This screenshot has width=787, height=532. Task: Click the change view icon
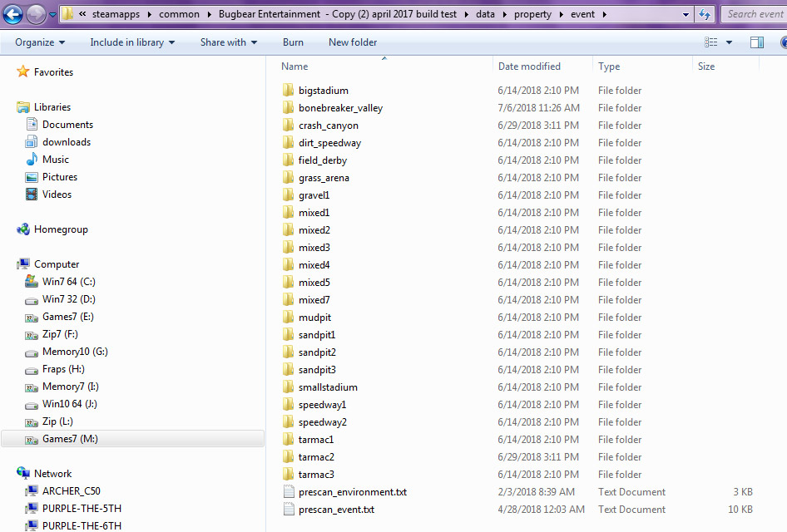pos(710,42)
